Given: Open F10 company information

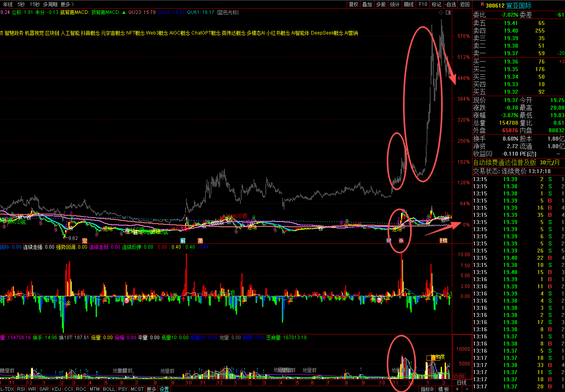Looking at the screenshot, I should (x=423, y=4).
